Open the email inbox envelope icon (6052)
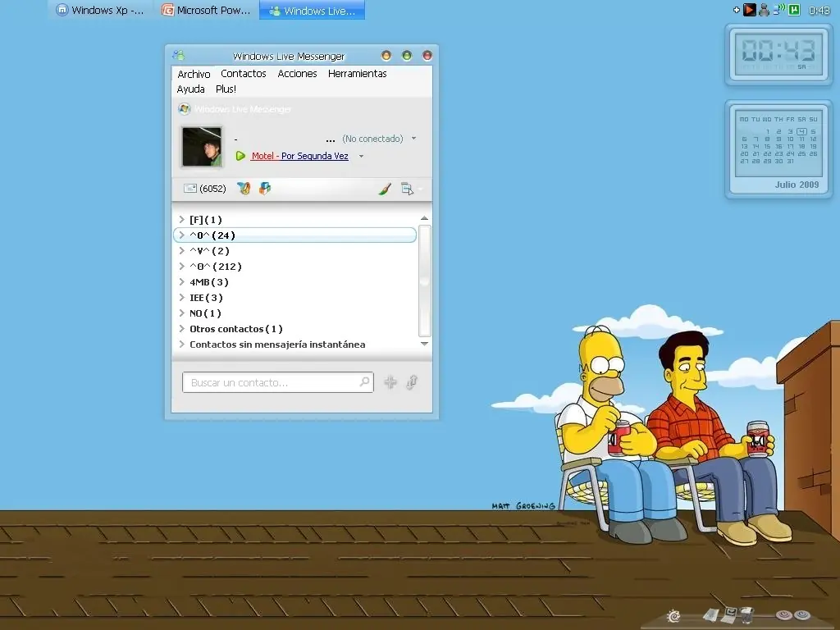 coord(190,189)
